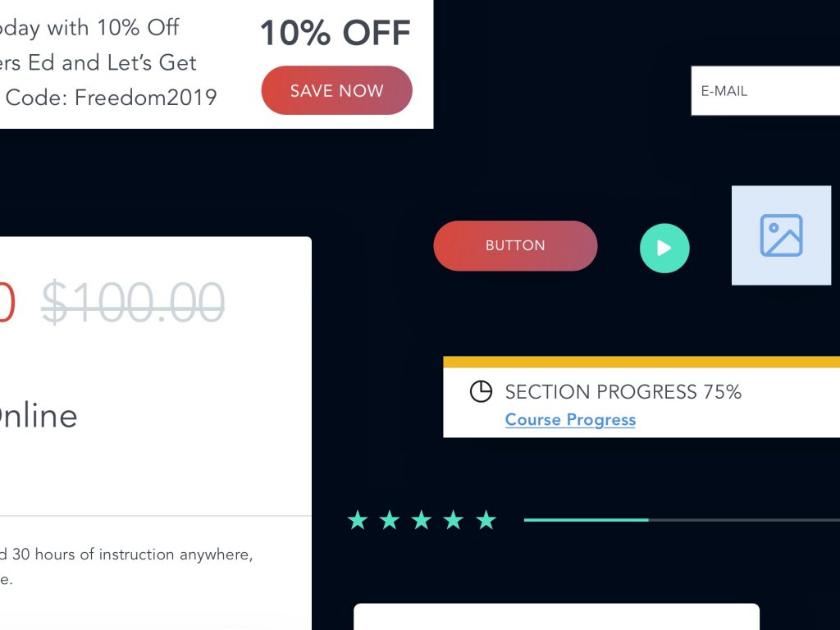Select the image placeholder icon
This screenshot has width=840, height=630.
point(781,235)
